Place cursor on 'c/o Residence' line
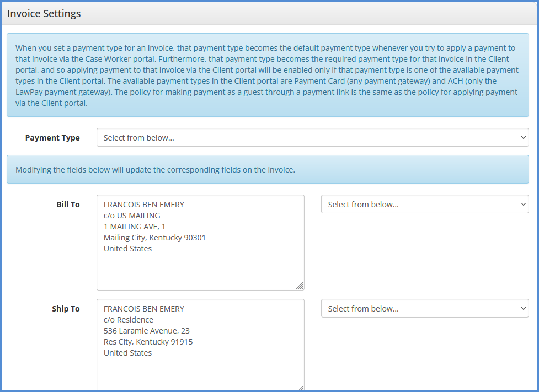The width and height of the screenshot is (539, 392). [129, 320]
